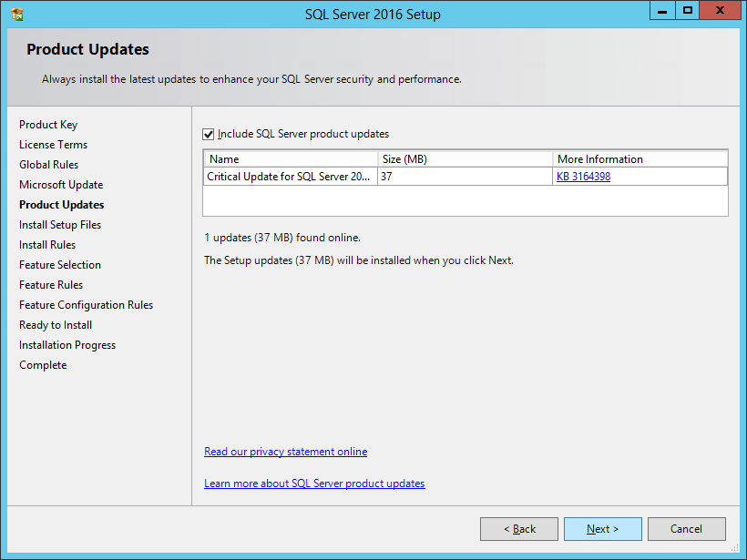747x560 pixels.
Task: Click the Name column header
Action: [291, 159]
